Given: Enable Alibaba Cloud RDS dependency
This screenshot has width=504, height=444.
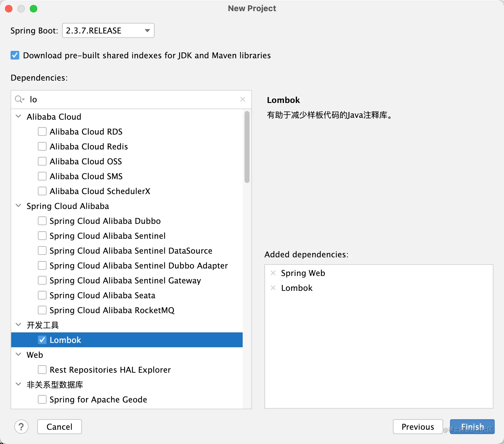Looking at the screenshot, I should pos(42,131).
